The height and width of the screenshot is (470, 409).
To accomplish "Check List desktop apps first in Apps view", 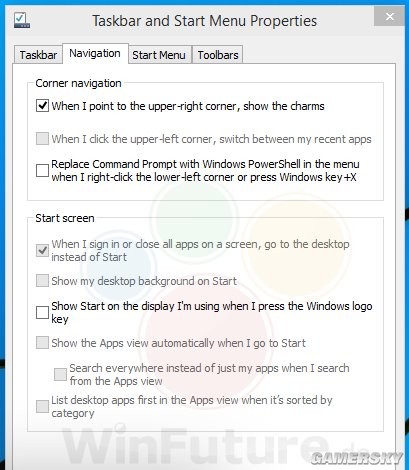I will pyautogui.click(x=42, y=406).
